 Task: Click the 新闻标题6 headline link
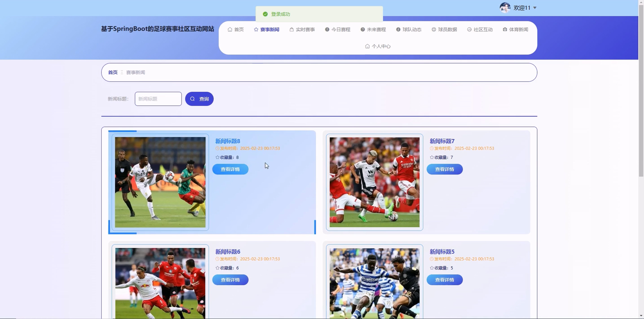227,251
